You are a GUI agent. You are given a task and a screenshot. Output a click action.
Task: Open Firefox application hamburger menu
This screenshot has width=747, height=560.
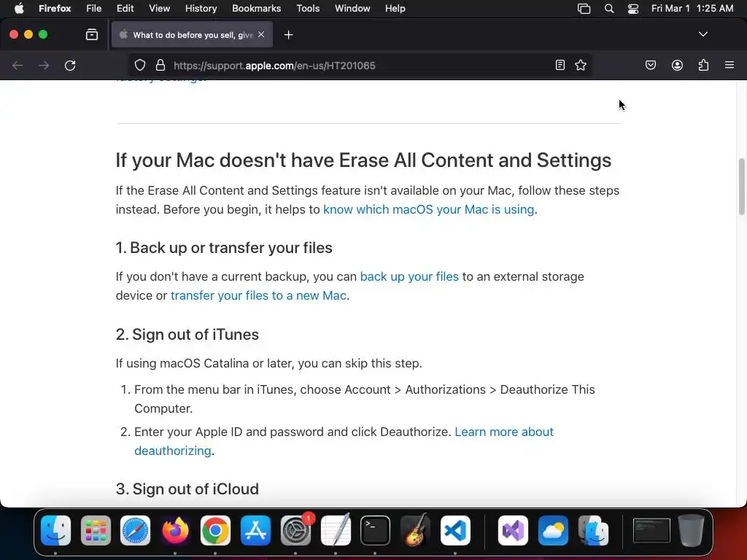coord(729,65)
